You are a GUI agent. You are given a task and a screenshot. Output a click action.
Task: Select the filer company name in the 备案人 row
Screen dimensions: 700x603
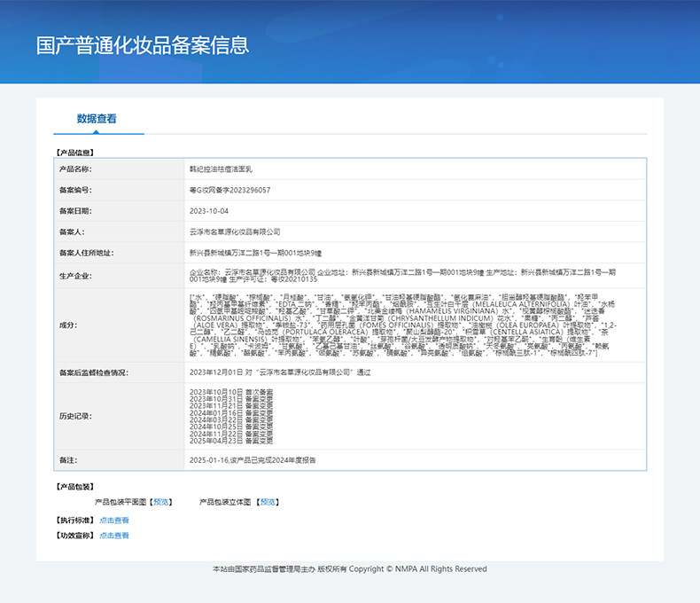[235, 231]
